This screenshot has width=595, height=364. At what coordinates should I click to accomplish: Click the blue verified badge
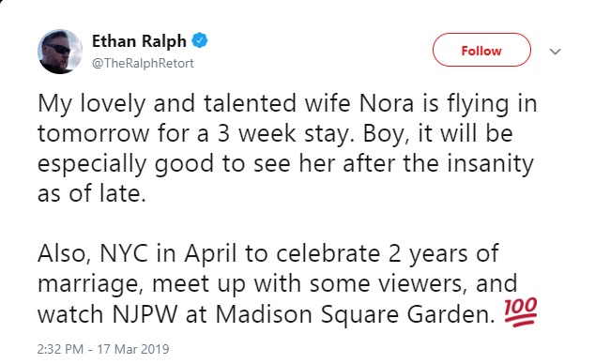[x=199, y=40]
